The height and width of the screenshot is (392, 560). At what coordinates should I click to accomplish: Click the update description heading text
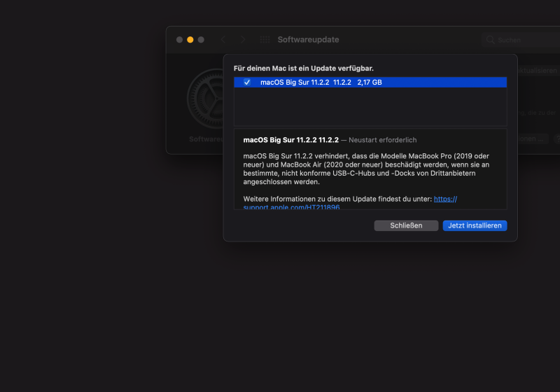pos(290,140)
